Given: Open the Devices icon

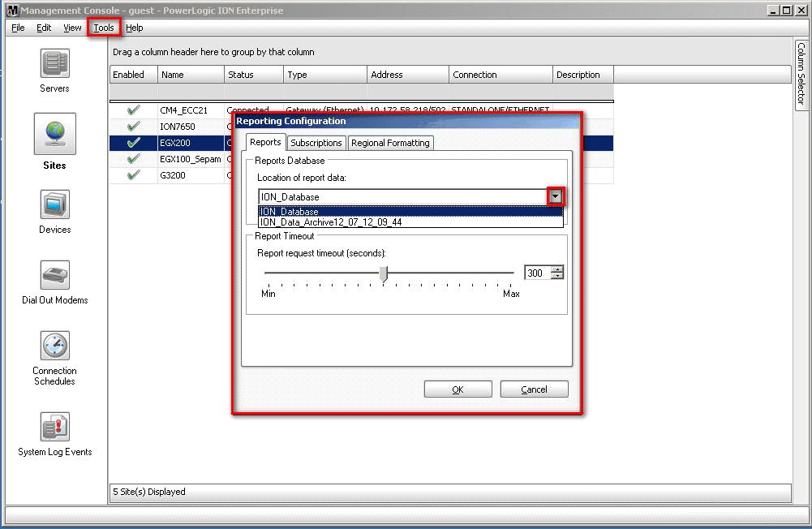Looking at the screenshot, I should [55, 204].
